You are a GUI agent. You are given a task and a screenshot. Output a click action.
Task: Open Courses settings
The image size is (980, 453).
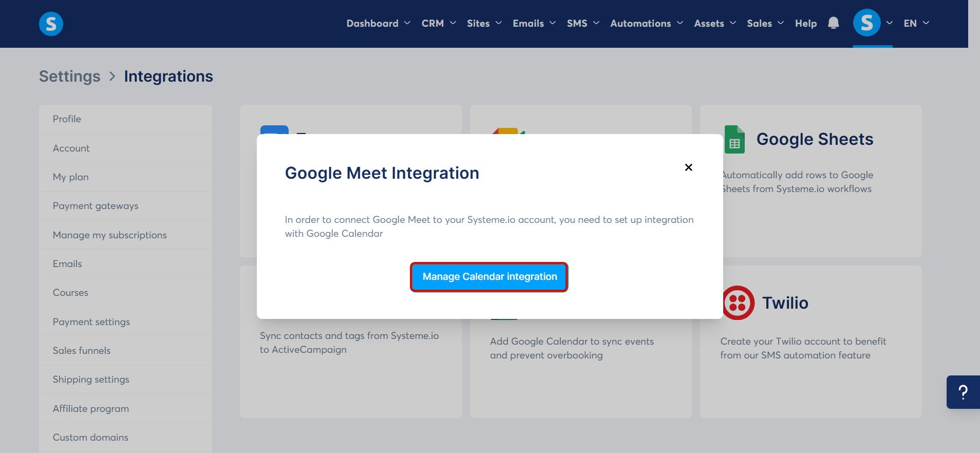[x=125, y=292]
